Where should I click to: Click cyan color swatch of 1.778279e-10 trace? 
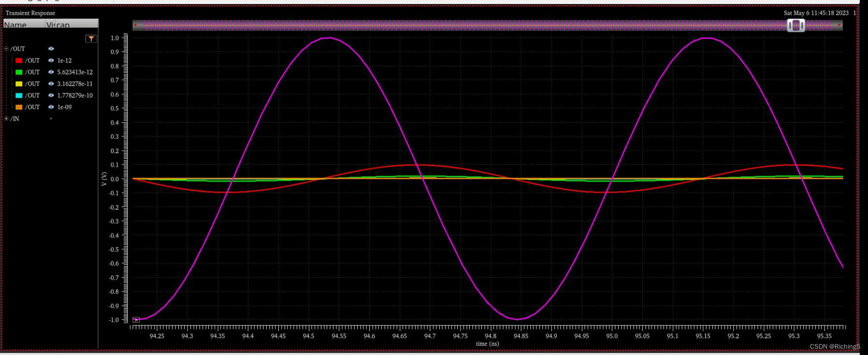click(19, 95)
